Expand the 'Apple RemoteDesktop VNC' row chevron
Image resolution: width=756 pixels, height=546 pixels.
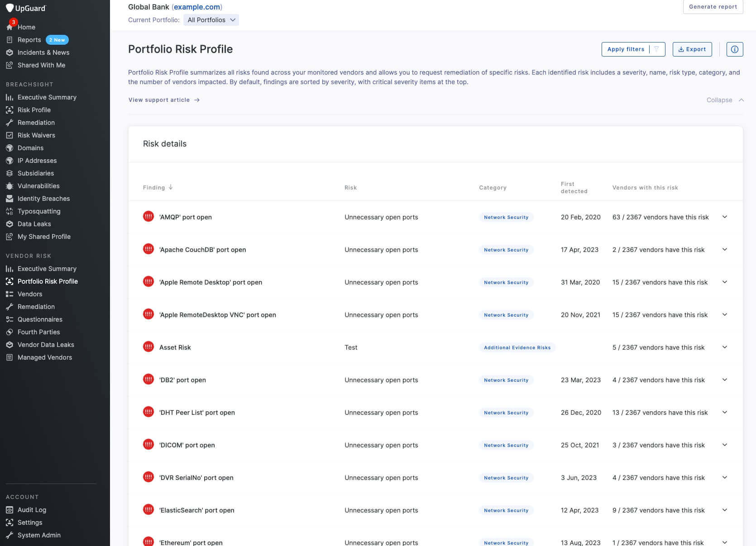(725, 315)
